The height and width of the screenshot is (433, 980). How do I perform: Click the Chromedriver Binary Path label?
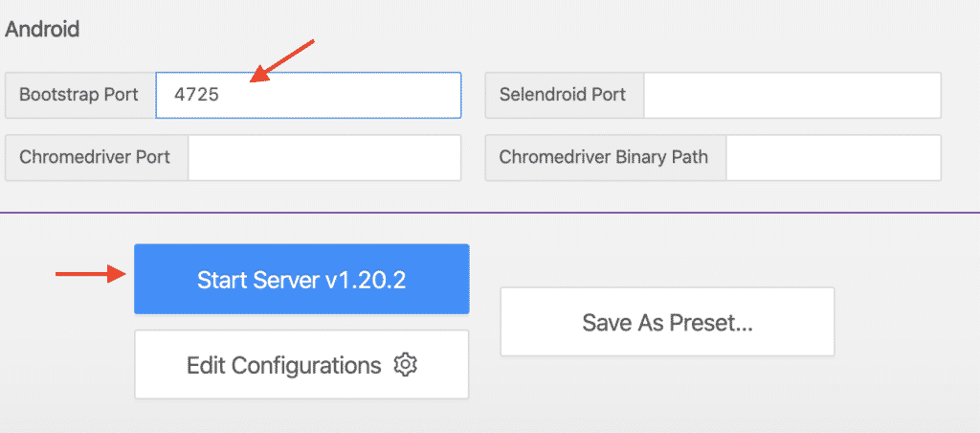(604, 157)
